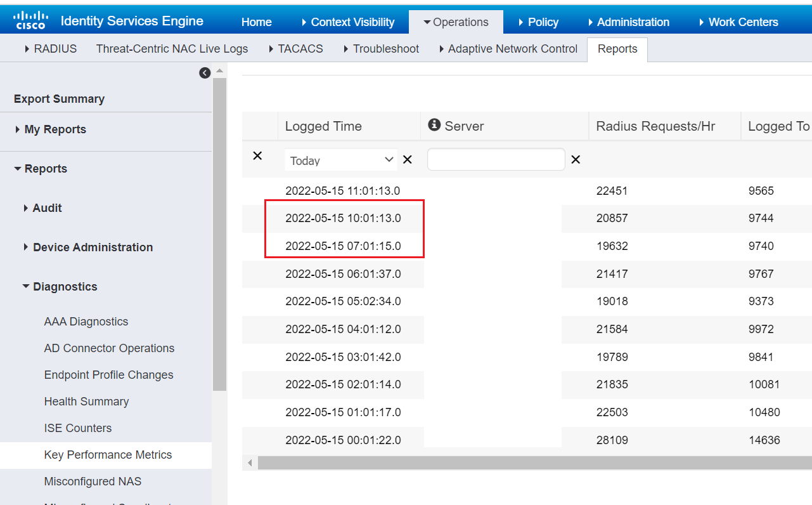The image size is (812, 505).
Task: Remove the filter row via the leftmost X icon
Action: point(258,156)
